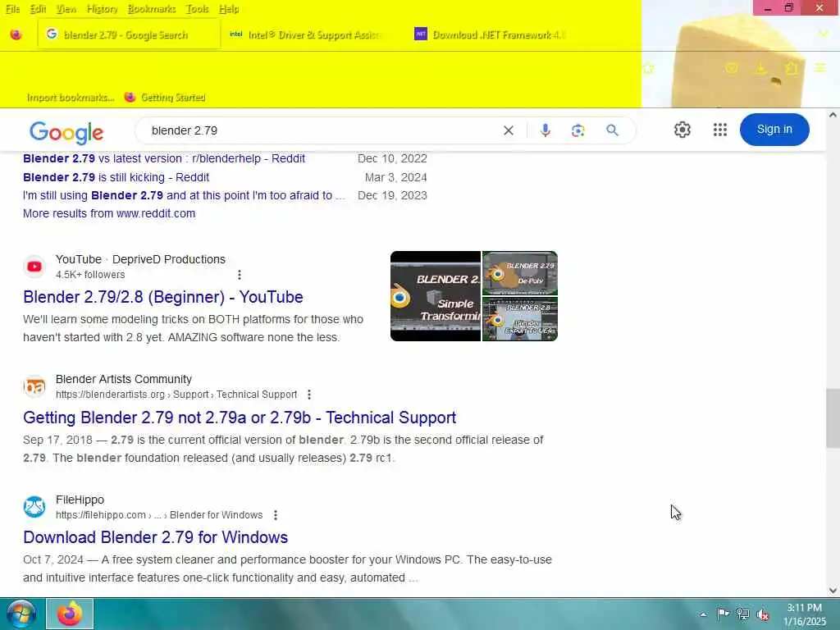Switch to blender 2.79 Google Search tab
840x630 pixels.
point(129,34)
